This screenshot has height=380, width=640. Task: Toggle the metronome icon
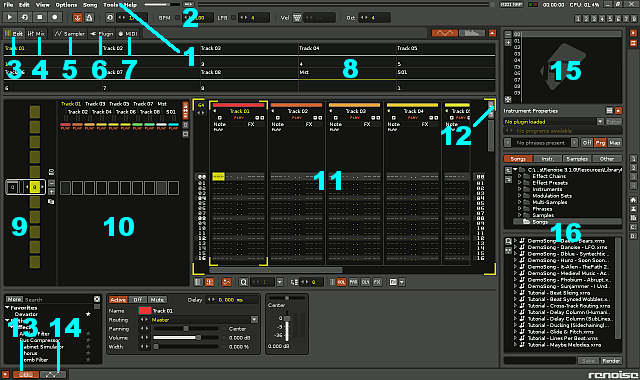click(89, 18)
